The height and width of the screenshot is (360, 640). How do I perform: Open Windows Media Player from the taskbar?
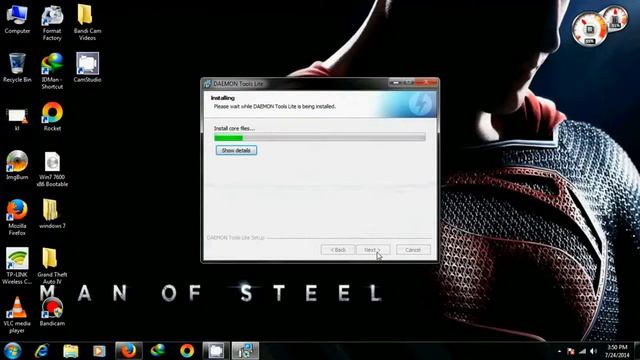(99, 351)
